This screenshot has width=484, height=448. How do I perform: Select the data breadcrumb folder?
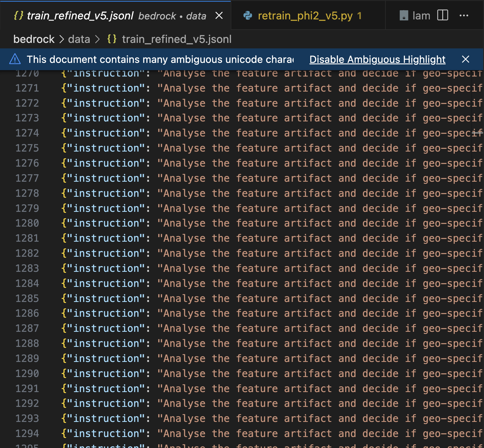click(x=79, y=39)
